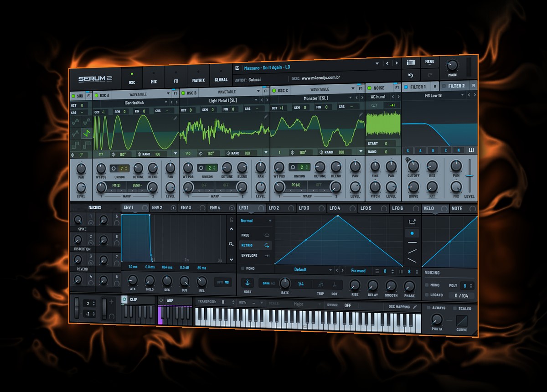Click the redo arrow icon

tap(430, 75)
